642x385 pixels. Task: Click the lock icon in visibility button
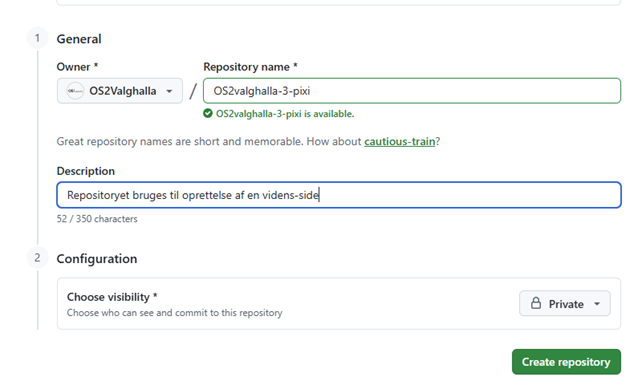coord(536,303)
